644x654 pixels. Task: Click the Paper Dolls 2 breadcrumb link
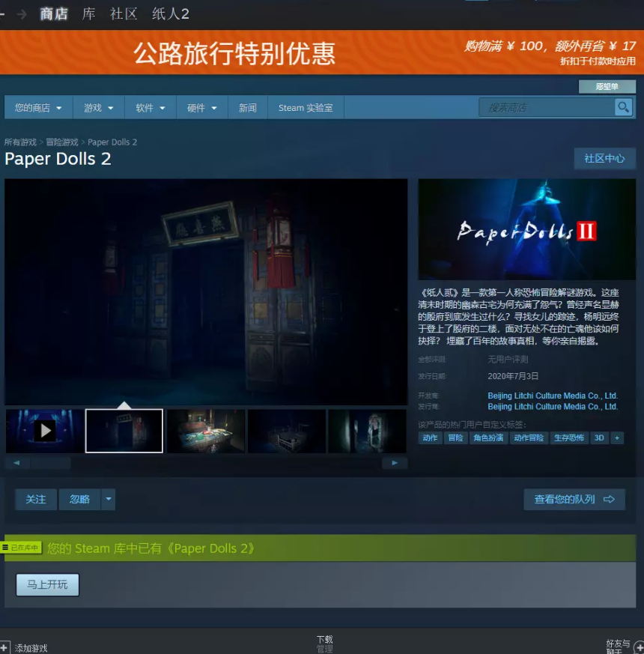pyautogui.click(x=112, y=142)
